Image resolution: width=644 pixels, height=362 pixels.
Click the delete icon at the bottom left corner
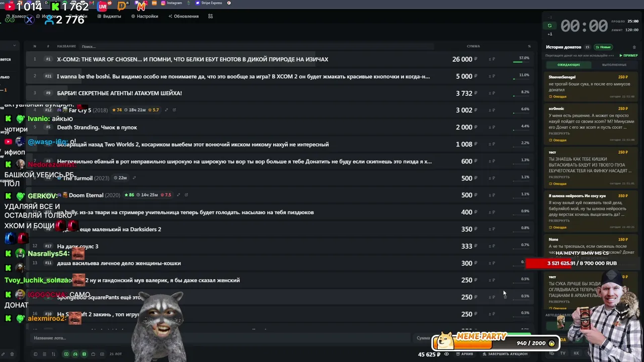tap(12, 354)
